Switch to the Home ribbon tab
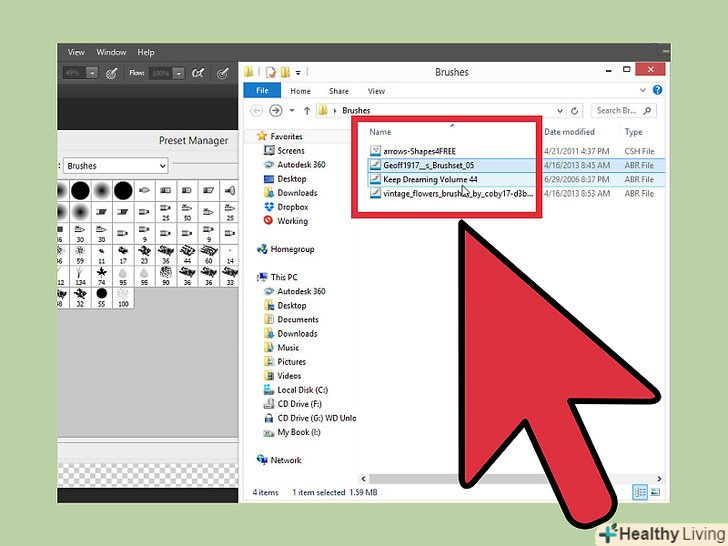Viewport: 728px width, 546px height. [x=300, y=91]
